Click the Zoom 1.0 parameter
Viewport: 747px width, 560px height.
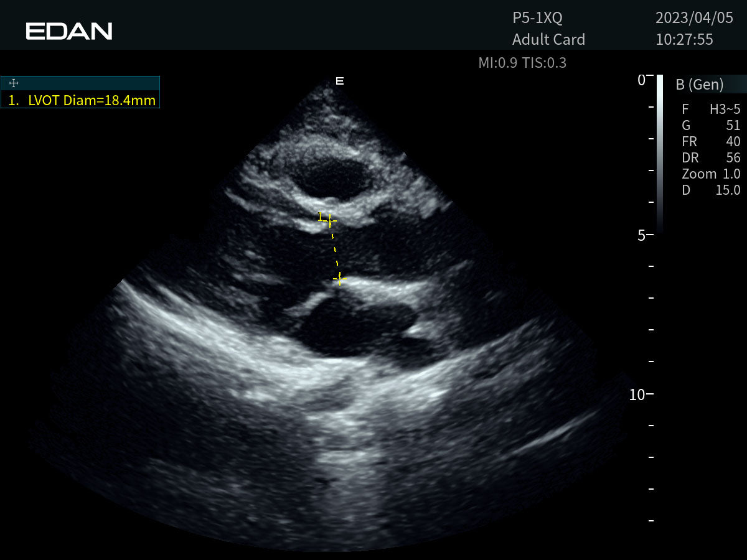pos(711,174)
